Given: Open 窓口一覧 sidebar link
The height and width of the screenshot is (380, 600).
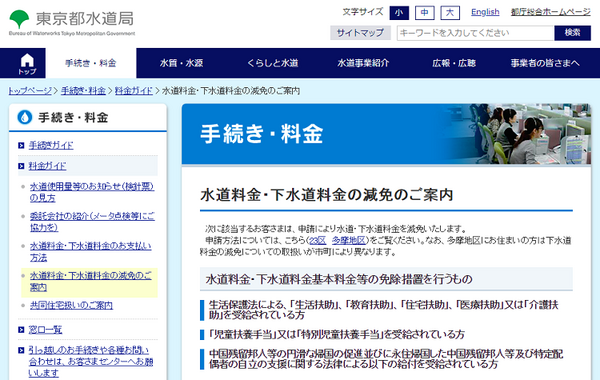Looking at the screenshot, I should coord(45,329).
